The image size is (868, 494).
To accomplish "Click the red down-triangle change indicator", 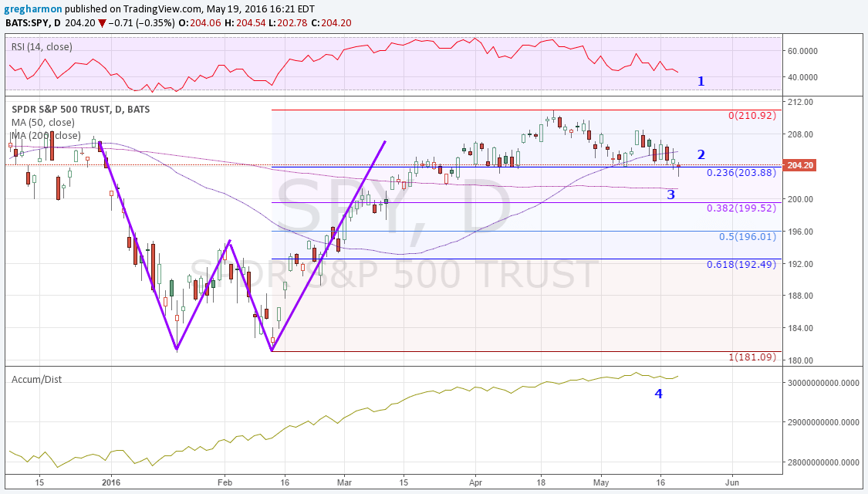I will (x=102, y=23).
